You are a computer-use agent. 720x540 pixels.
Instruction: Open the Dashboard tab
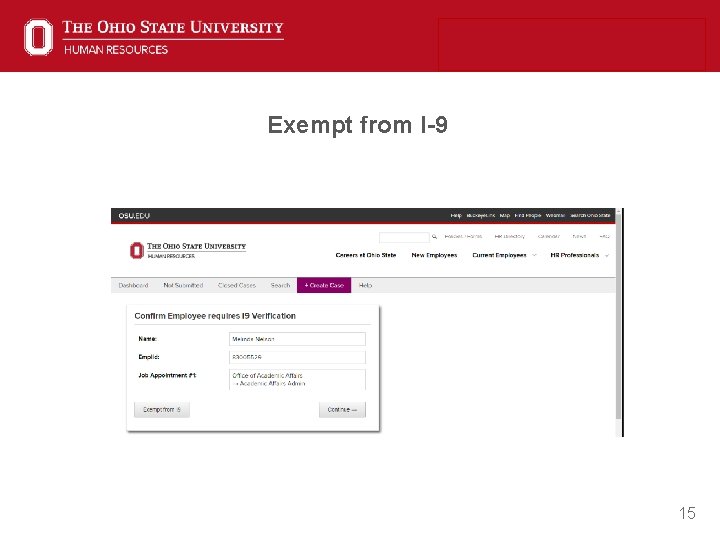point(133,285)
